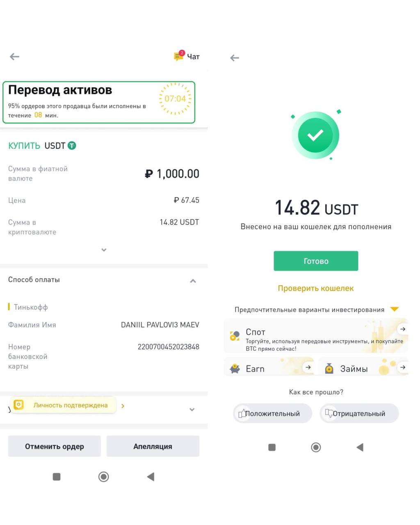The image size is (420, 525).
Task: Open the Chat message icon
Action: 179,56
